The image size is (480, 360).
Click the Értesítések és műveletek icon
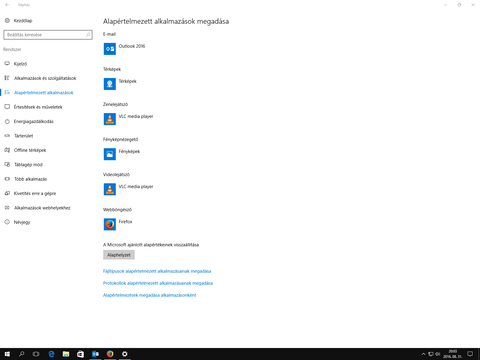coord(7,107)
